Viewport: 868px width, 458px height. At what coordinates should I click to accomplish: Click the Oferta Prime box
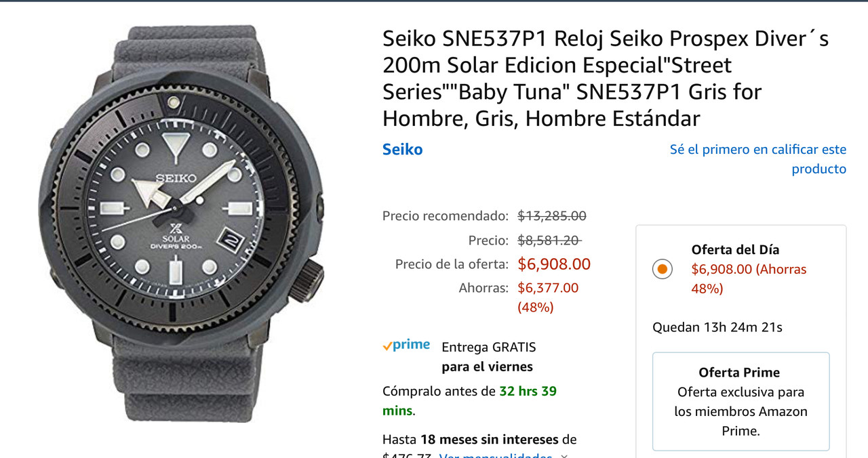[741, 401]
